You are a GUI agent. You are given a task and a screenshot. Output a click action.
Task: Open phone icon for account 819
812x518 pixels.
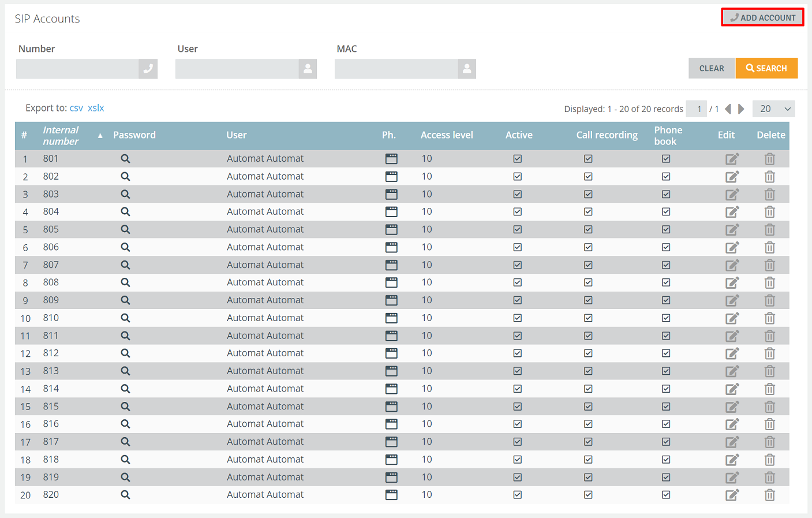click(391, 478)
